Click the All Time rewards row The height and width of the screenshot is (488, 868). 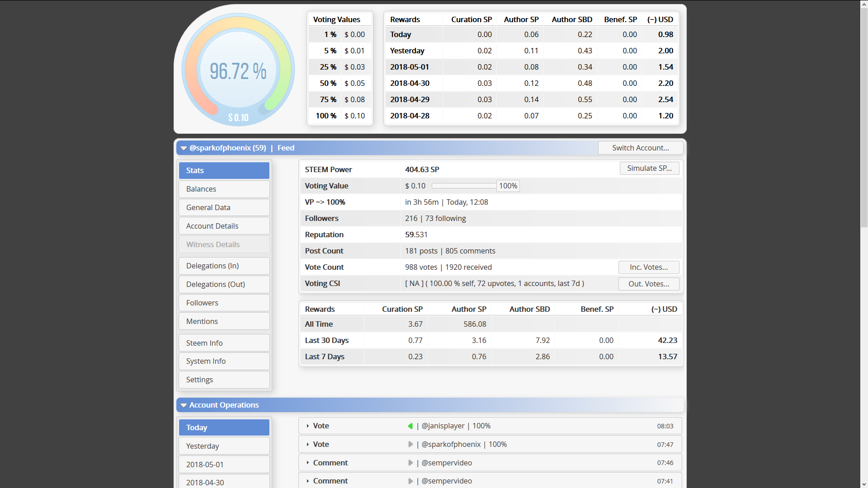tap(491, 324)
